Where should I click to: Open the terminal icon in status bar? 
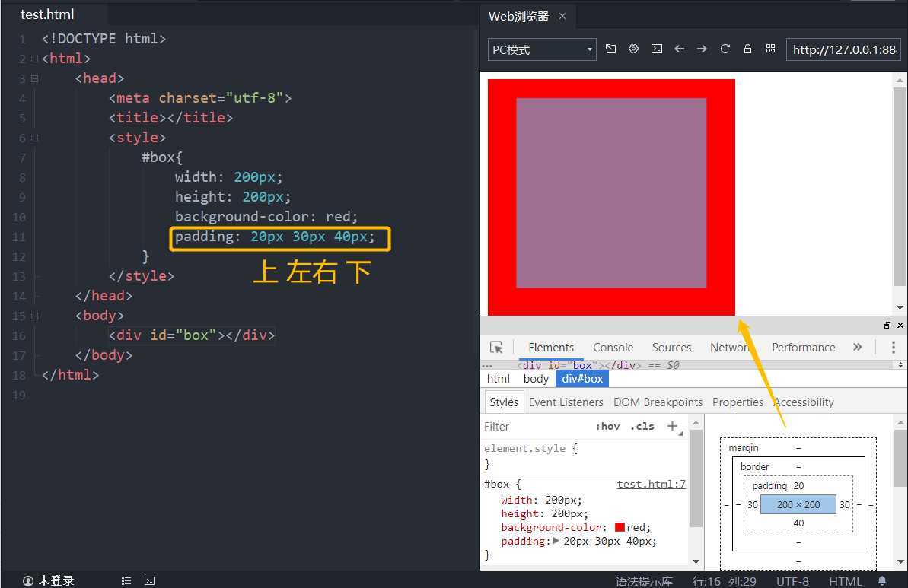[149, 580]
